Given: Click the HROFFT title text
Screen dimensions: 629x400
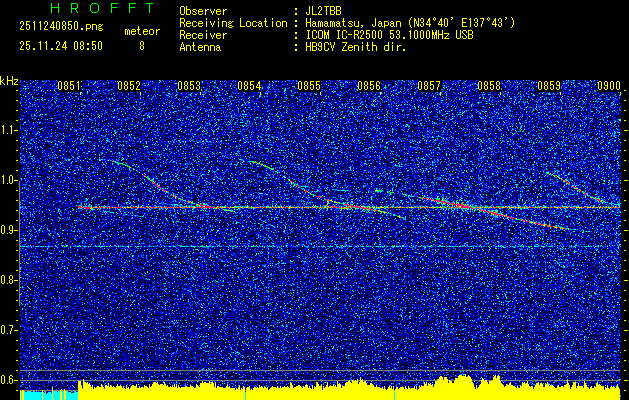Looking at the screenshot, I should tap(88, 9).
